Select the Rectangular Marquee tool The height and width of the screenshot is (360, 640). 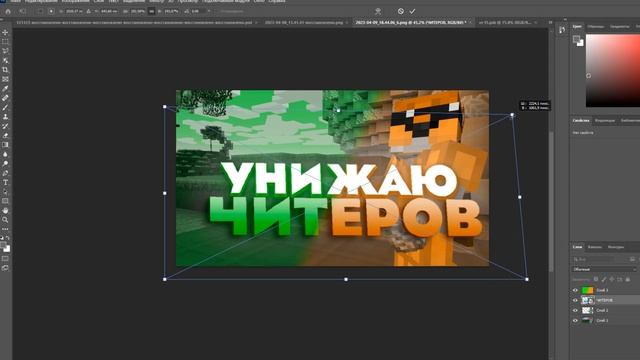click(5, 42)
